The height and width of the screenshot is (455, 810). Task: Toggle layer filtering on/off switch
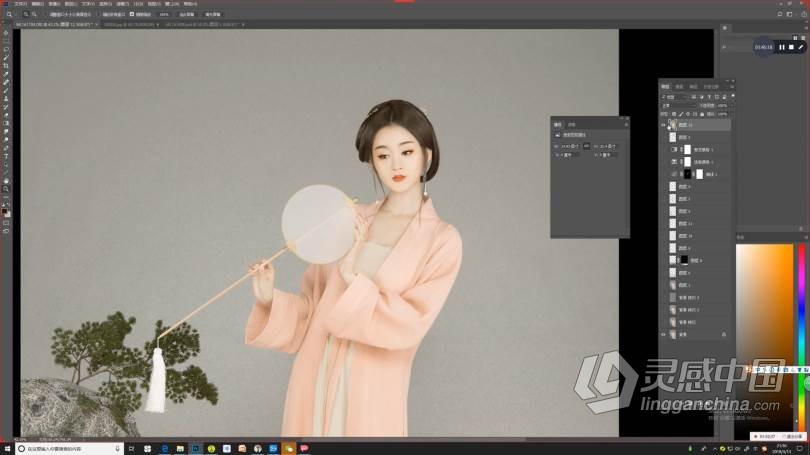(x=733, y=96)
